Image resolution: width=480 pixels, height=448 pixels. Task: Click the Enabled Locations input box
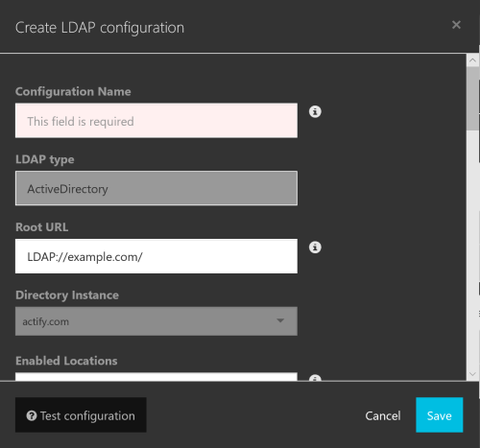tap(156, 376)
